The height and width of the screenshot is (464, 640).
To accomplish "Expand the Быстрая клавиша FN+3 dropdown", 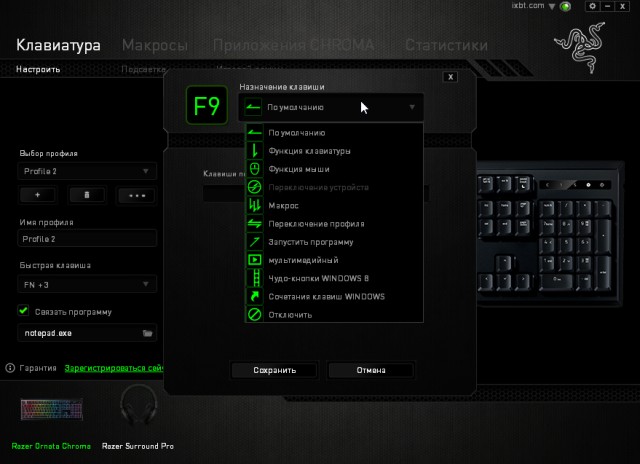I will [x=88, y=285].
